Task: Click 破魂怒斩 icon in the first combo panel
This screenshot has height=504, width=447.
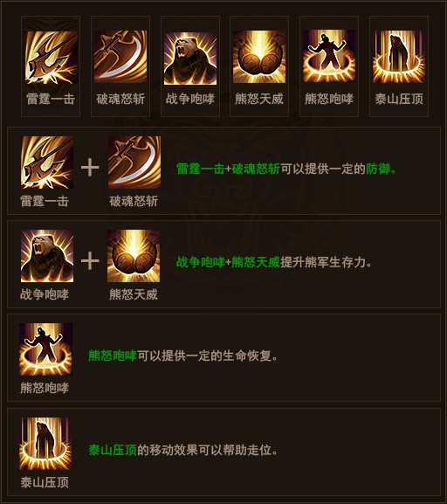Action: tap(134, 162)
